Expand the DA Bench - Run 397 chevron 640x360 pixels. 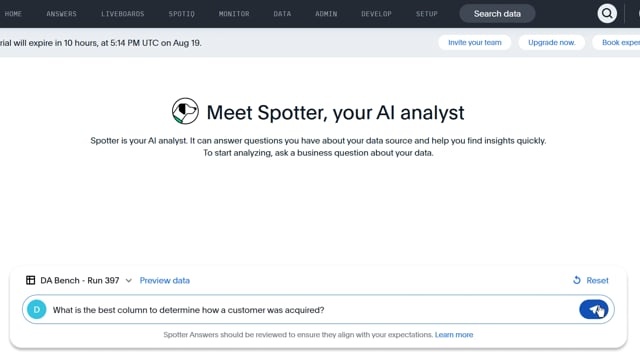point(129,280)
